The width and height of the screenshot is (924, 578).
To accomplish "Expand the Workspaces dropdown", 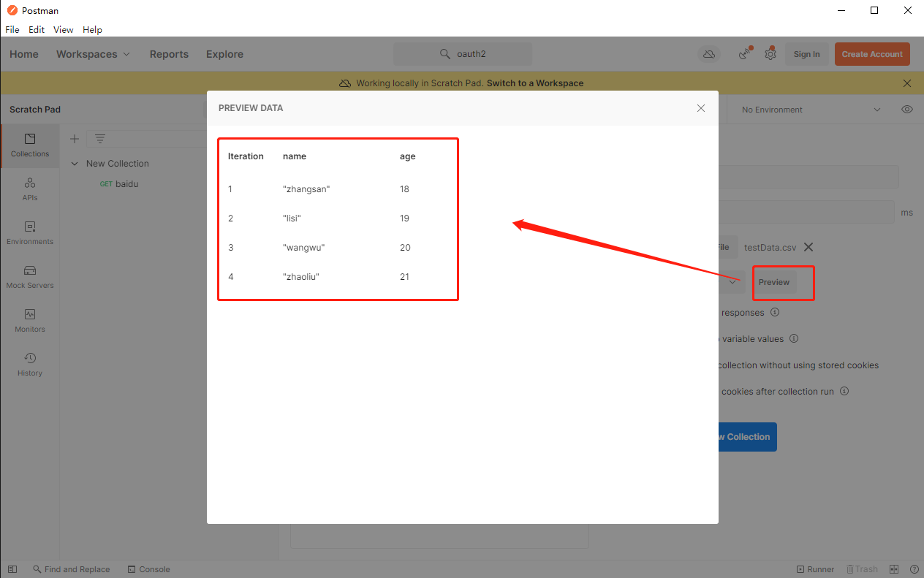I will (x=93, y=54).
